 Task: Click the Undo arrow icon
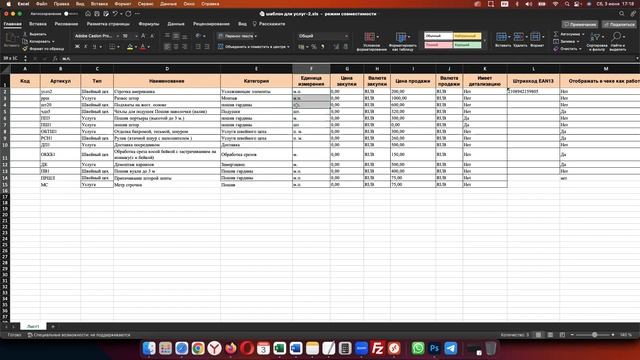coord(116,14)
